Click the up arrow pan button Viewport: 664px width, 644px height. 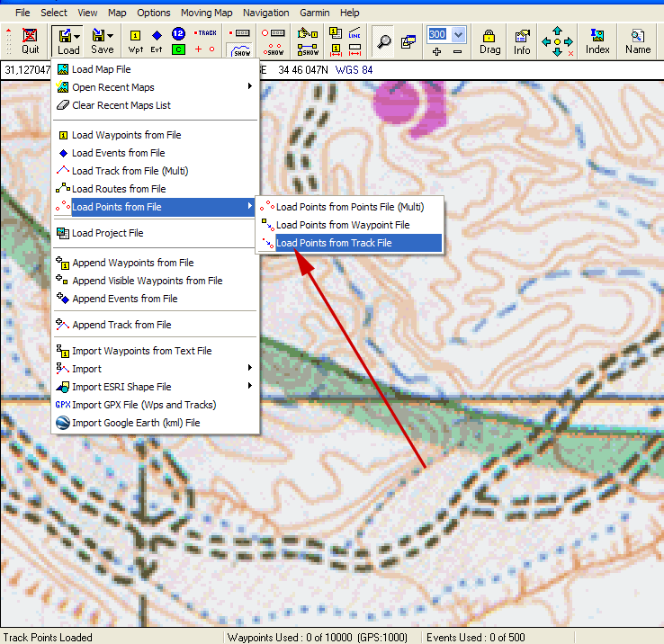[557, 31]
